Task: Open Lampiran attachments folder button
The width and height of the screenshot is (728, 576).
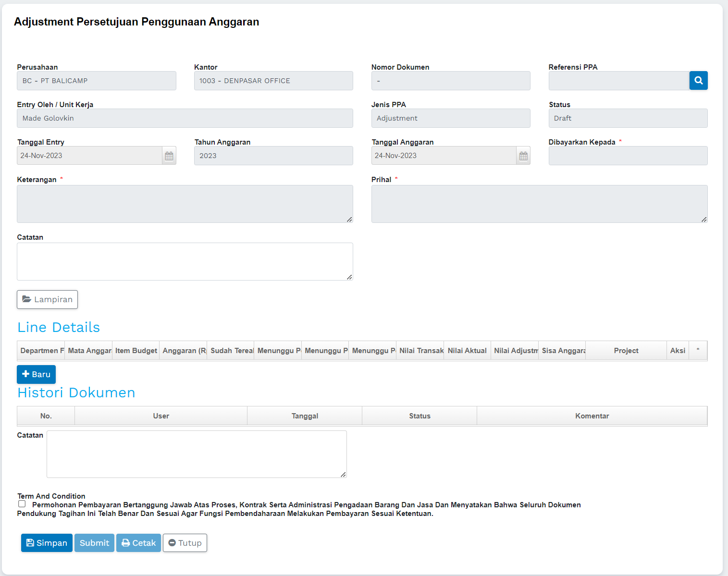Action: pyautogui.click(x=47, y=299)
